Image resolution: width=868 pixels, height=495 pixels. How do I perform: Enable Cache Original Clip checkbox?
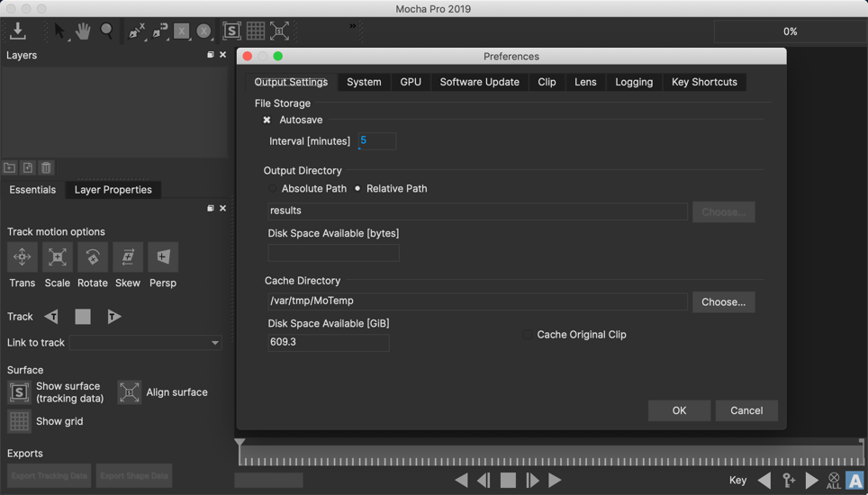[x=528, y=335]
